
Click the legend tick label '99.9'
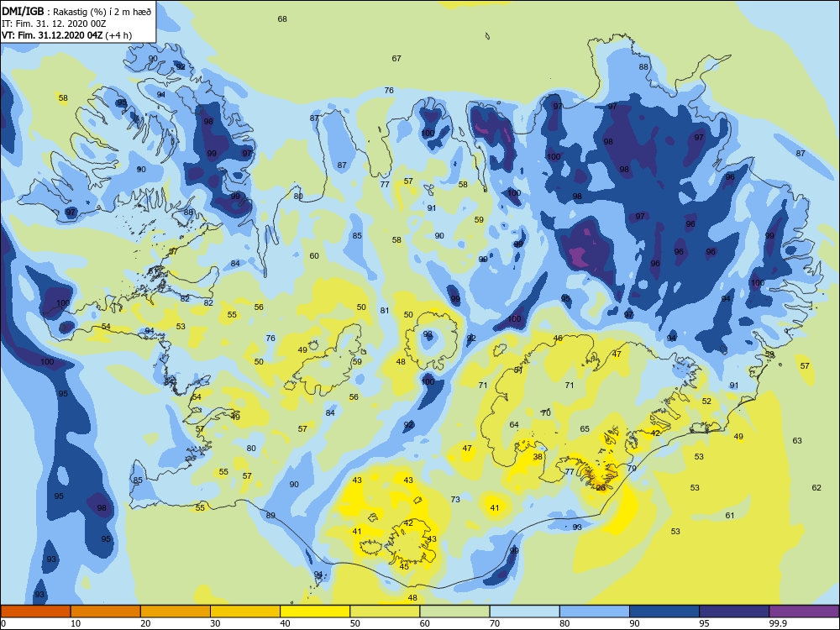pyautogui.click(x=778, y=623)
